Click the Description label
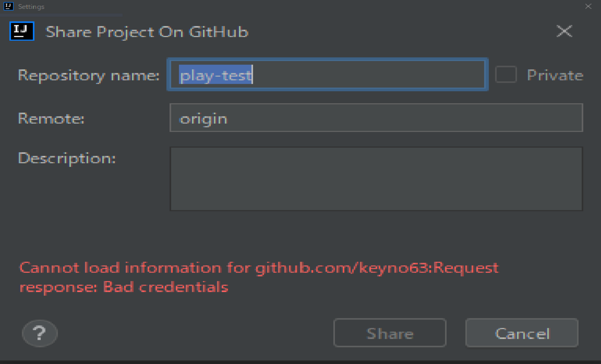Image resolution: width=601 pixels, height=364 pixels. (67, 158)
